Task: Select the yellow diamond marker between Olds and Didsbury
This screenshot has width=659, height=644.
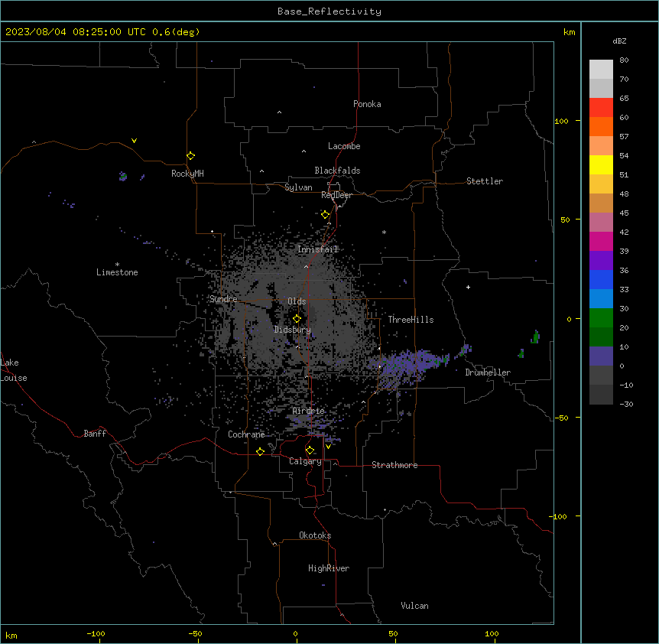Action: point(297,319)
